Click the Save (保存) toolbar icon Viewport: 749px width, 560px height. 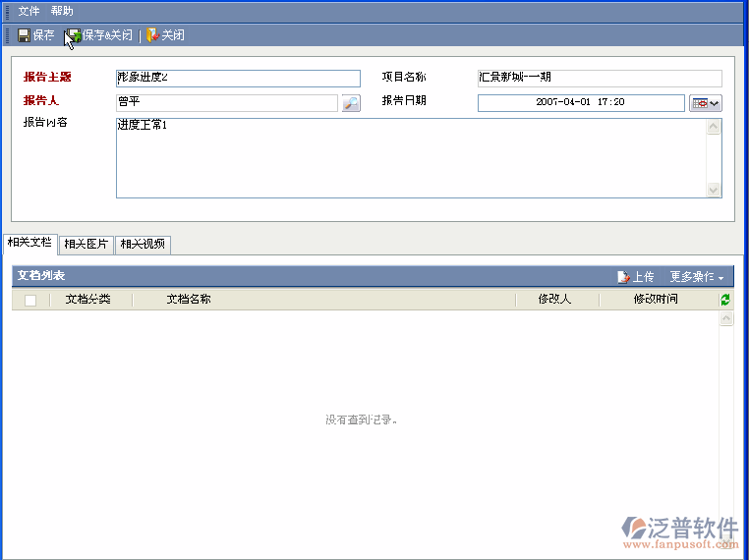click(x=25, y=35)
